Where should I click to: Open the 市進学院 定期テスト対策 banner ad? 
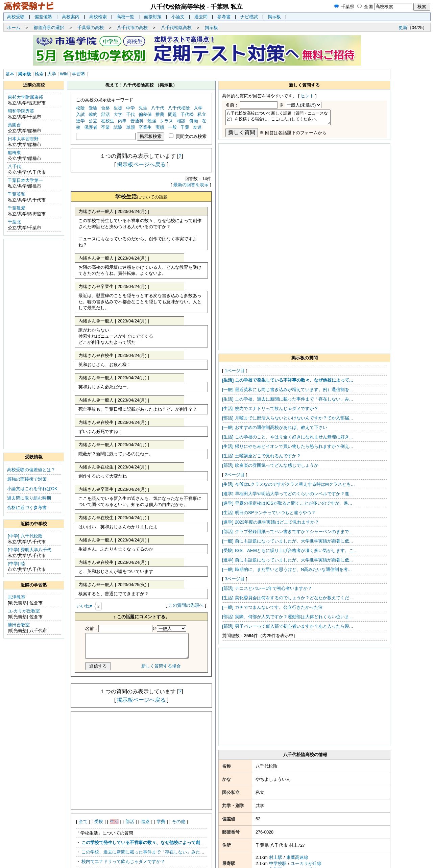(x=197, y=50)
